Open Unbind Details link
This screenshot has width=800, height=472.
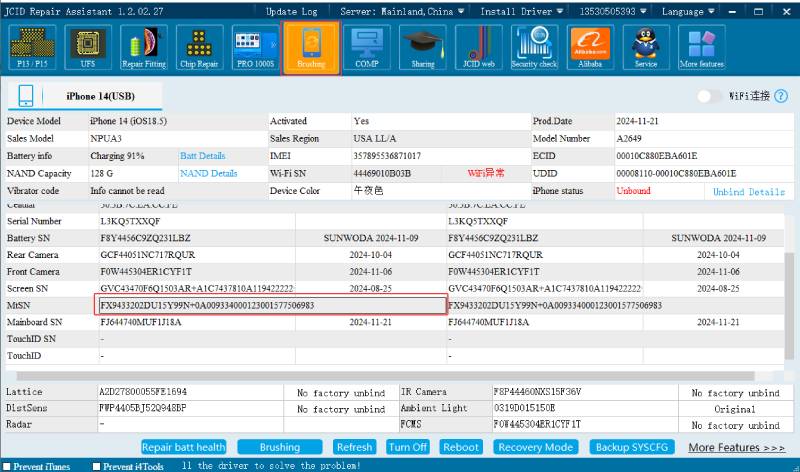749,192
